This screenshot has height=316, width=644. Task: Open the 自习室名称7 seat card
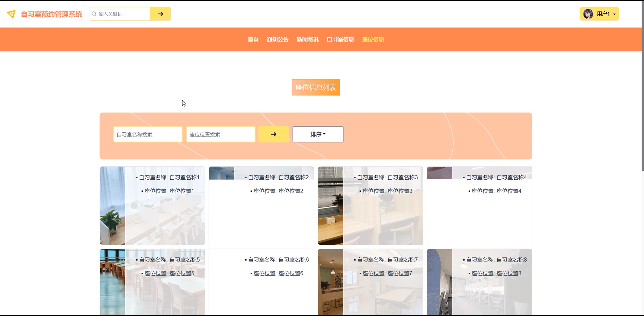coord(370,282)
